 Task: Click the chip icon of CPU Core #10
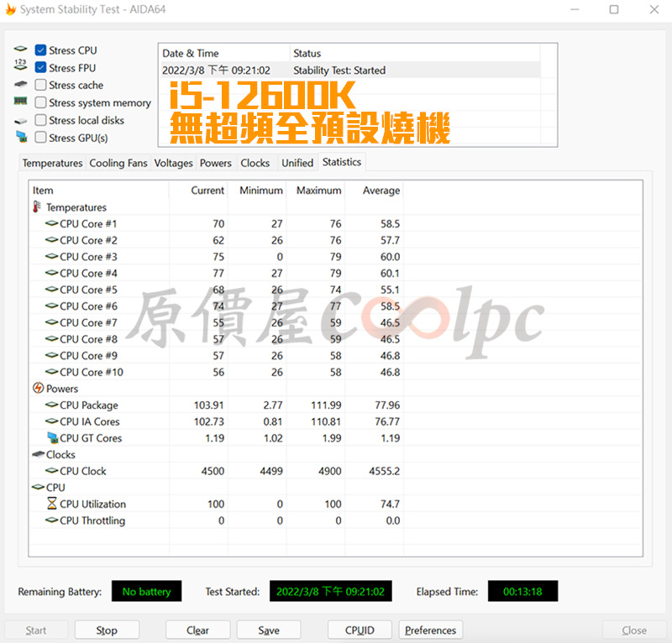pyautogui.click(x=52, y=372)
